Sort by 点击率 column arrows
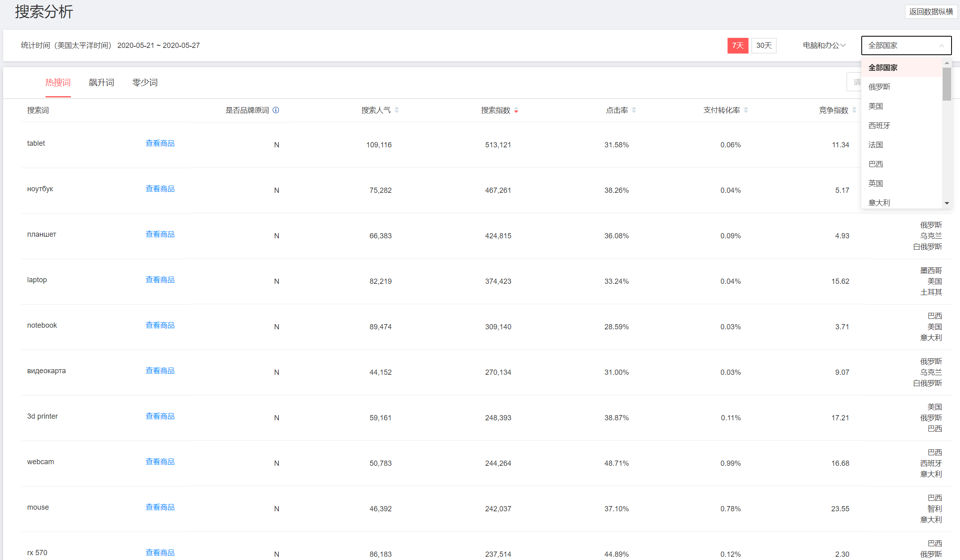This screenshot has width=960, height=560. point(634,110)
